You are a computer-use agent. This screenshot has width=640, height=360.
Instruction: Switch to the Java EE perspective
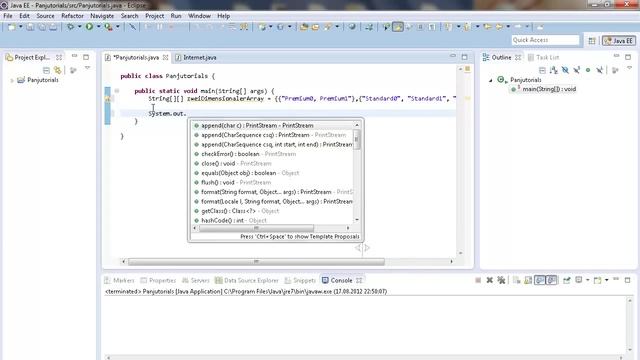click(619, 40)
